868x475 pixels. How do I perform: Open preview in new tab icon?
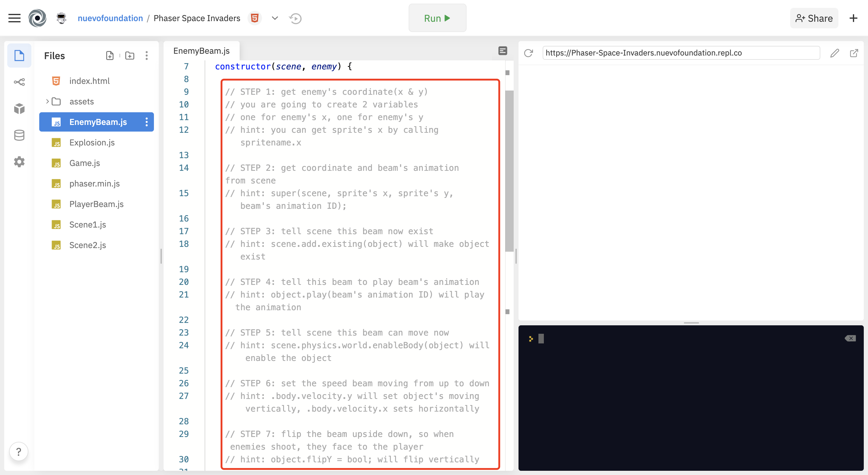tap(854, 53)
